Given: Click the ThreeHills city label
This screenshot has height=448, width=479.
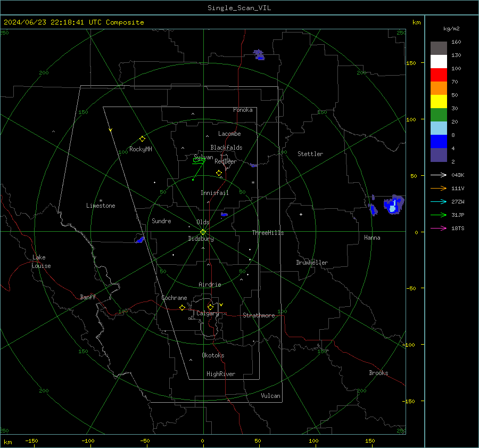Looking at the screenshot, I should [x=268, y=233].
